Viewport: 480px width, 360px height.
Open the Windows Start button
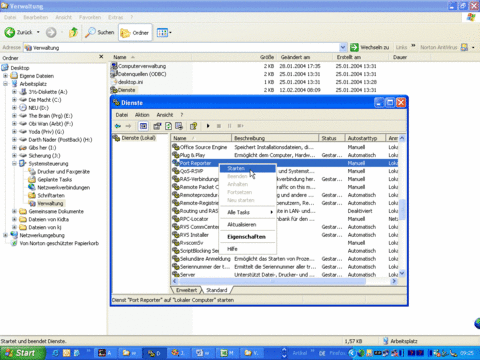pyautogui.click(x=23, y=353)
